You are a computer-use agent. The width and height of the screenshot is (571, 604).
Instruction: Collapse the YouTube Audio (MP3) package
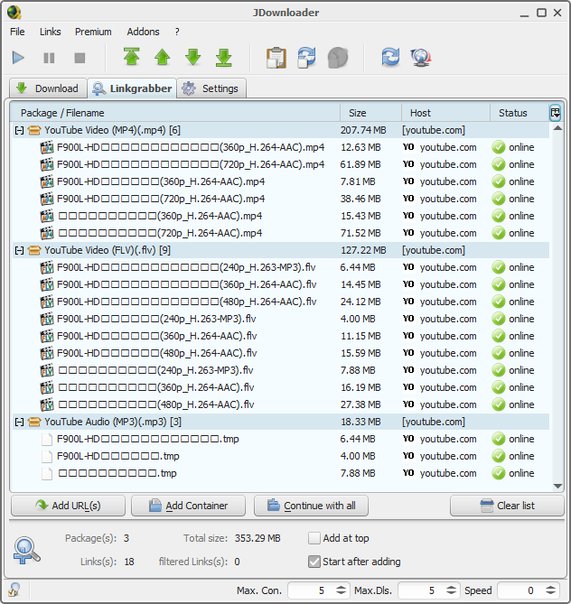click(x=19, y=422)
